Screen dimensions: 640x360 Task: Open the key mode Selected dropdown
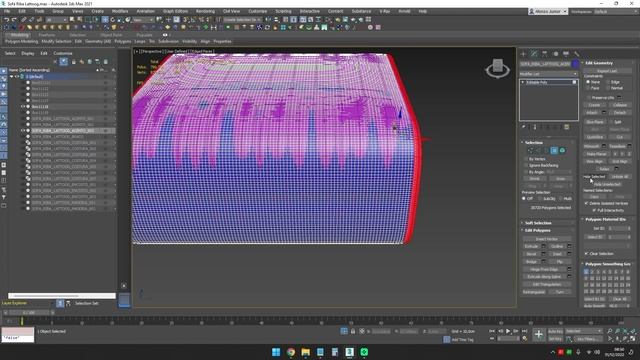click(x=584, y=331)
